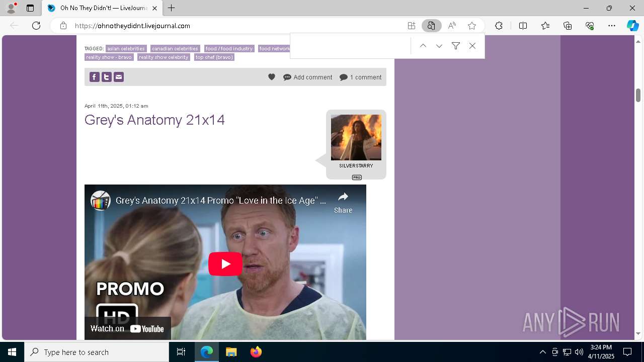This screenshot has width=644, height=362.
Task: Open Copilot sidebar
Action: click(x=632, y=26)
